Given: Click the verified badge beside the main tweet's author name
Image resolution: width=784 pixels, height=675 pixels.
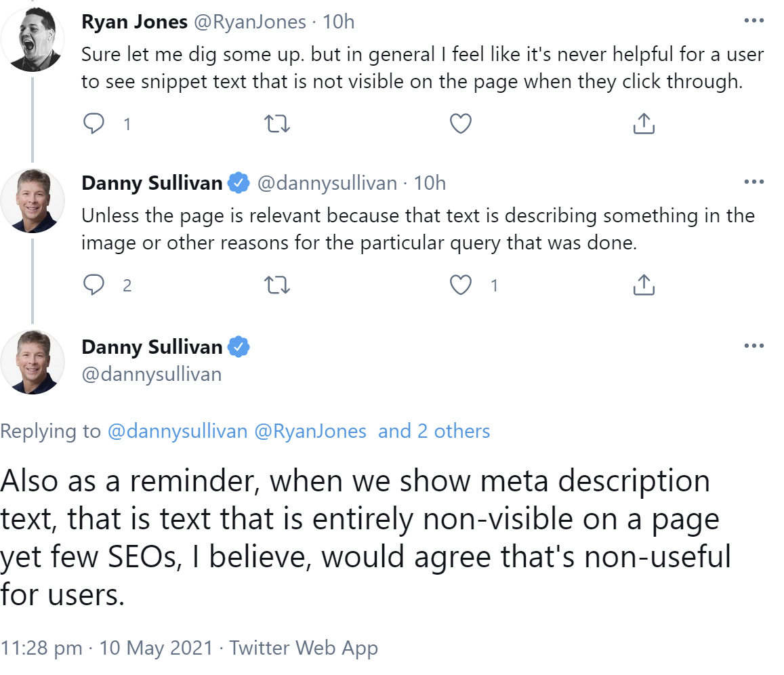Looking at the screenshot, I should click(x=239, y=347).
